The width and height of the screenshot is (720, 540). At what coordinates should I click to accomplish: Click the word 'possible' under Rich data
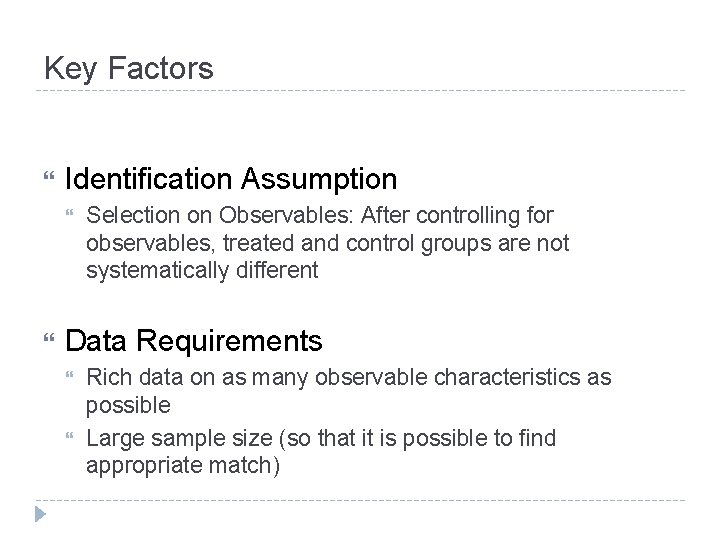[x=128, y=405]
